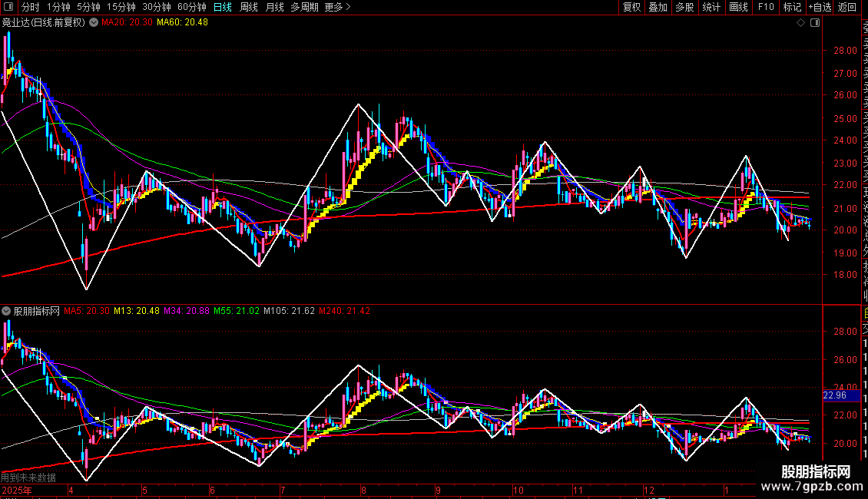Image resolution: width=868 pixels, height=499 pixels.
Task: Switch to 周线 weekly tab
Action: (x=249, y=7)
